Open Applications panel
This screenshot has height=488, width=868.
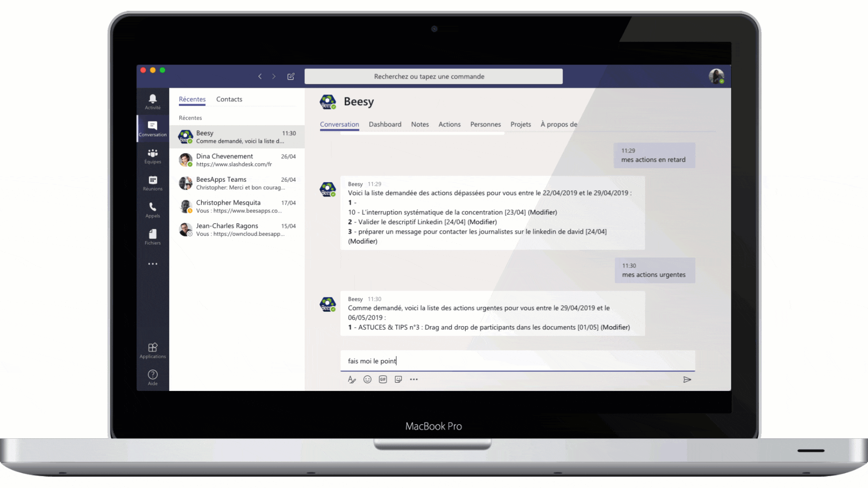[153, 349]
